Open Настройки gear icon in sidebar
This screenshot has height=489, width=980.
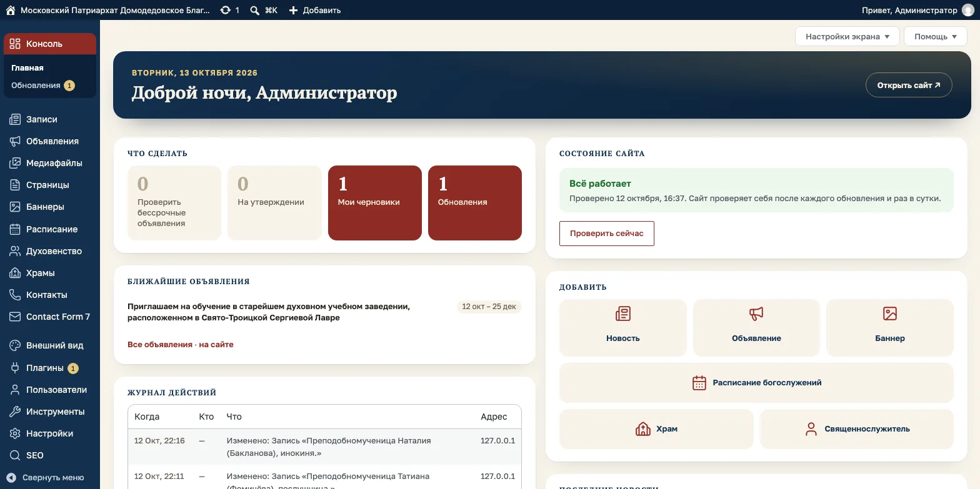[15, 433]
